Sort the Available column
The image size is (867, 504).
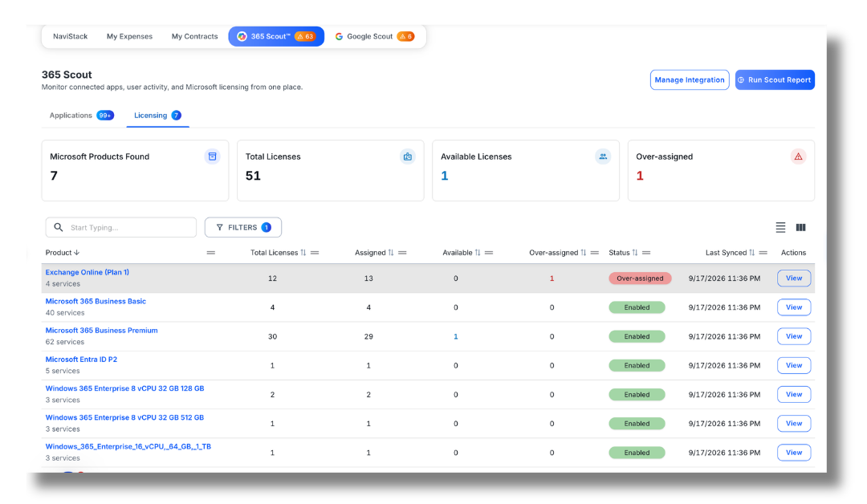pos(478,253)
